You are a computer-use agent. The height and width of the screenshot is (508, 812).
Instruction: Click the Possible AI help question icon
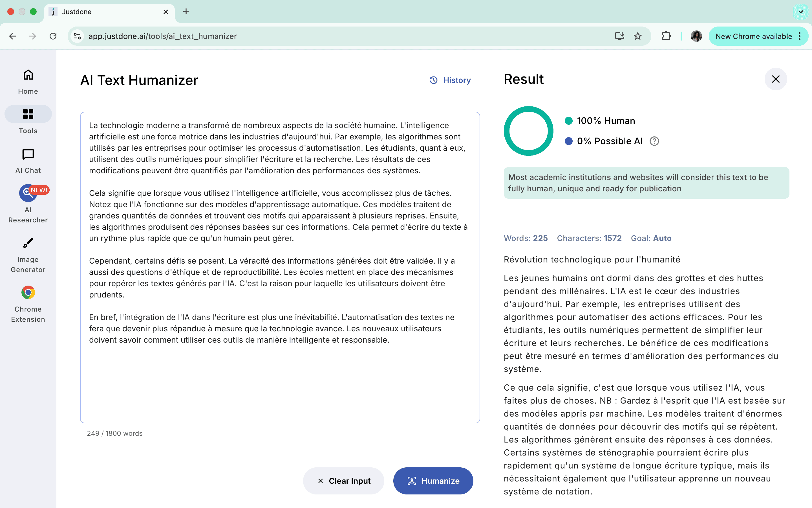click(654, 141)
